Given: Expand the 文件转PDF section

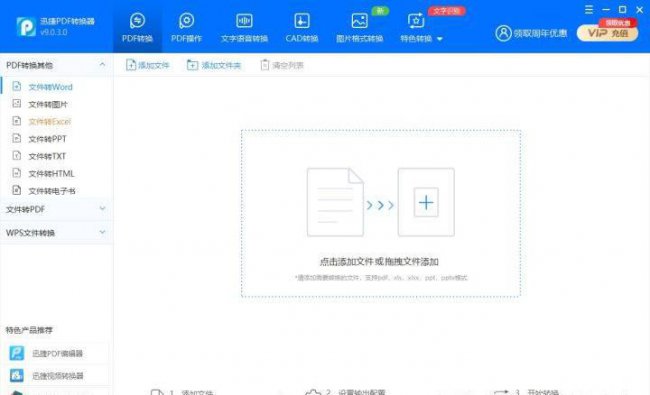Looking at the screenshot, I should tap(56, 209).
